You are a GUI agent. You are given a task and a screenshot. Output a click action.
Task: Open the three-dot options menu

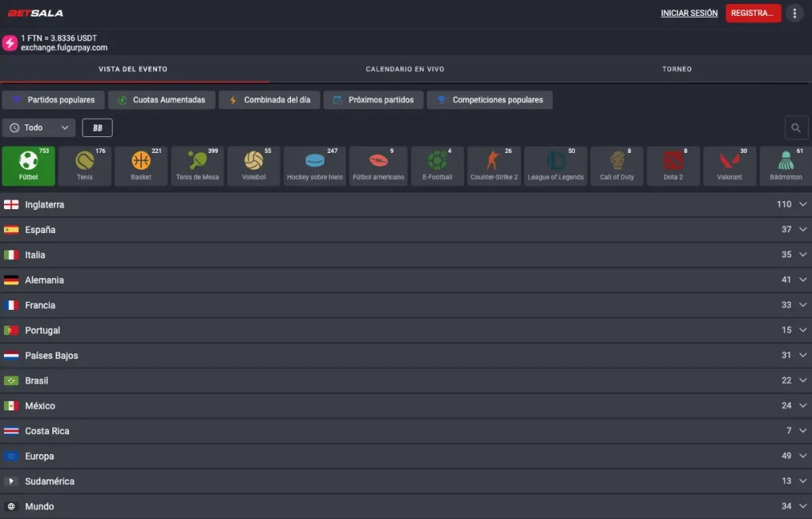coord(795,13)
